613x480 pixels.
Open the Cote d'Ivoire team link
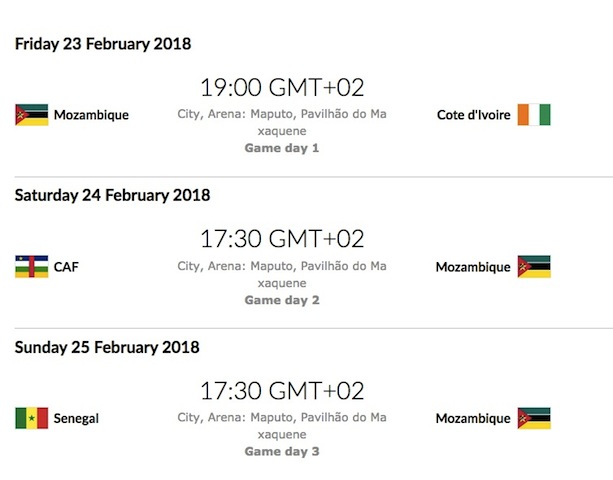474,115
